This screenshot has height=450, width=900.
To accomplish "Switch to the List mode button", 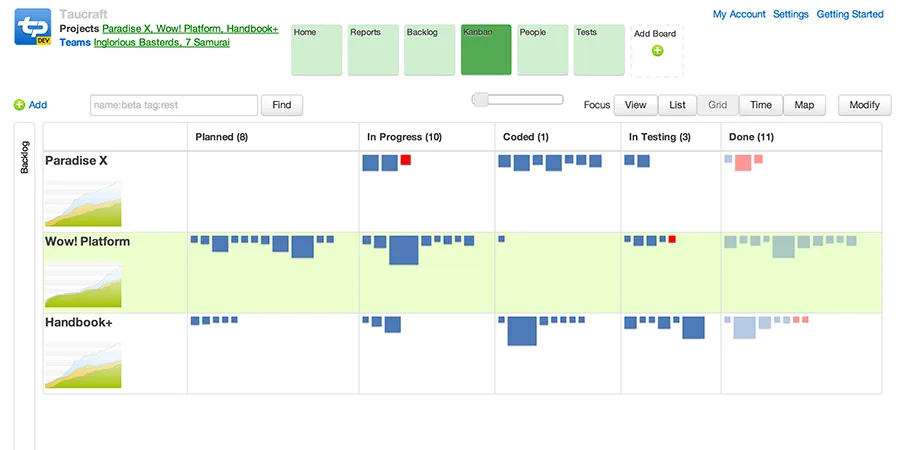I will [677, 105].
